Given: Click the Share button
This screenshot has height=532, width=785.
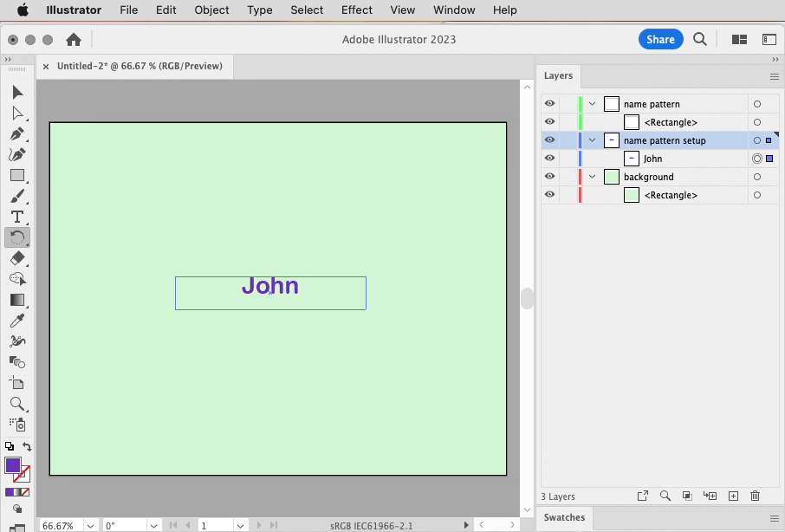Looking at the screenshot, I should 660,40.
